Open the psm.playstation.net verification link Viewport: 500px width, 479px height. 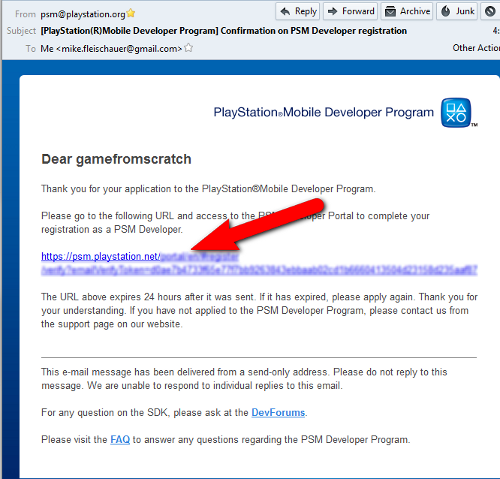point(101,256)
